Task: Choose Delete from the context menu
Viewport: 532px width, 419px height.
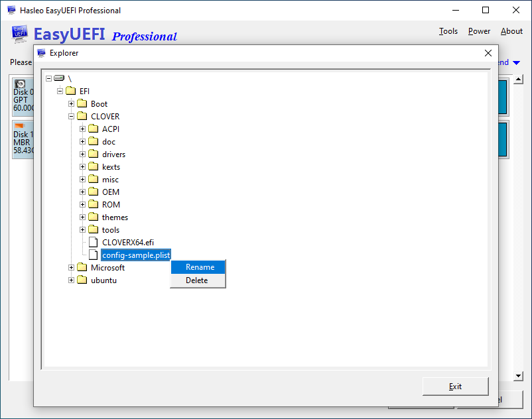Action: tap(198, 280)
